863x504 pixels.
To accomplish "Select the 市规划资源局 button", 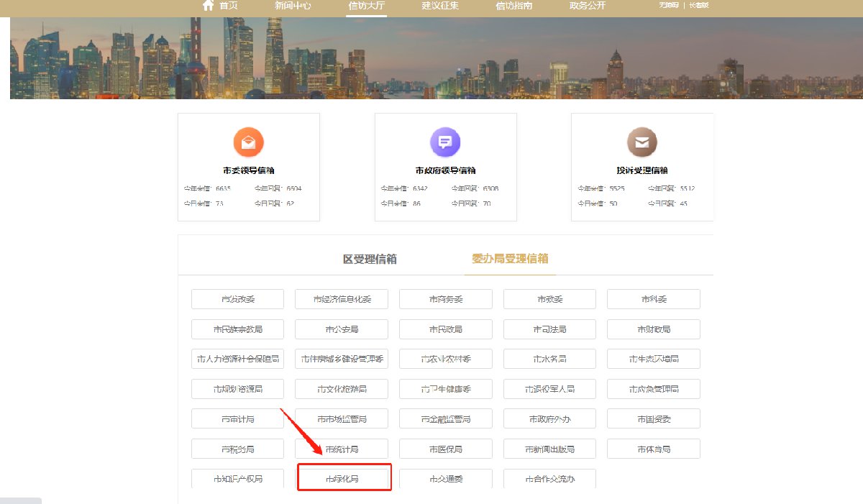I will [x=237, y=389].
